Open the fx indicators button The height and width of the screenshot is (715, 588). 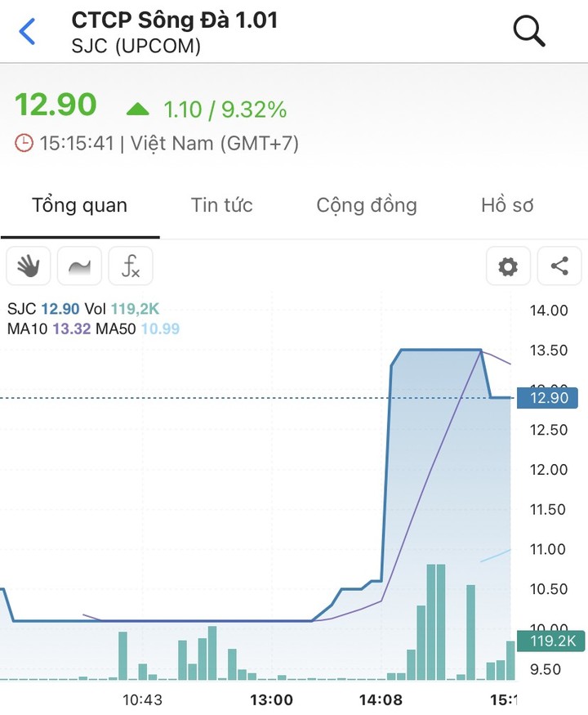[x=131, y=266]
